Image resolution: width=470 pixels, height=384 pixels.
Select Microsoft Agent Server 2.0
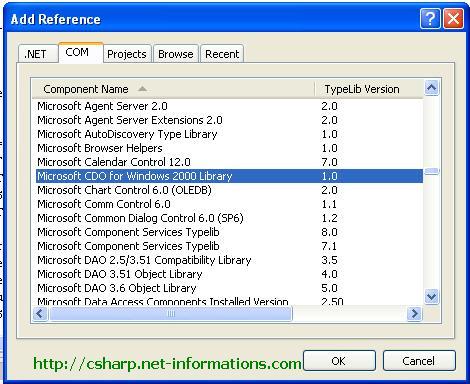click(x=229, y=106)
